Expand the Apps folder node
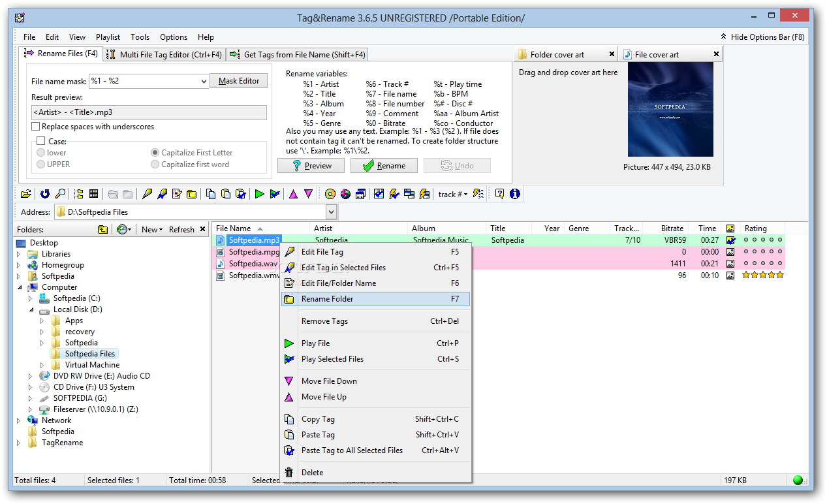 42,321
